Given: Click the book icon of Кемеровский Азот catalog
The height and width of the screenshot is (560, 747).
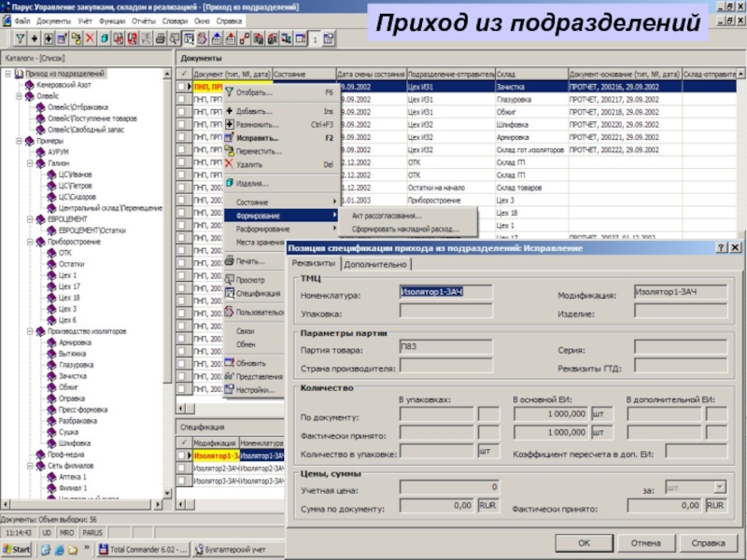Looking at the screenshot, I should click(29, 85).
